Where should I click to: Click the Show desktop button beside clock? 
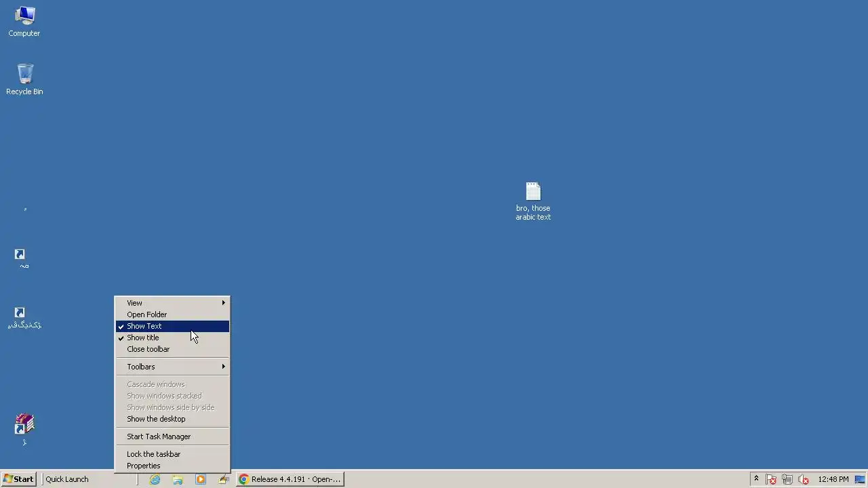[x=860, y=479]
